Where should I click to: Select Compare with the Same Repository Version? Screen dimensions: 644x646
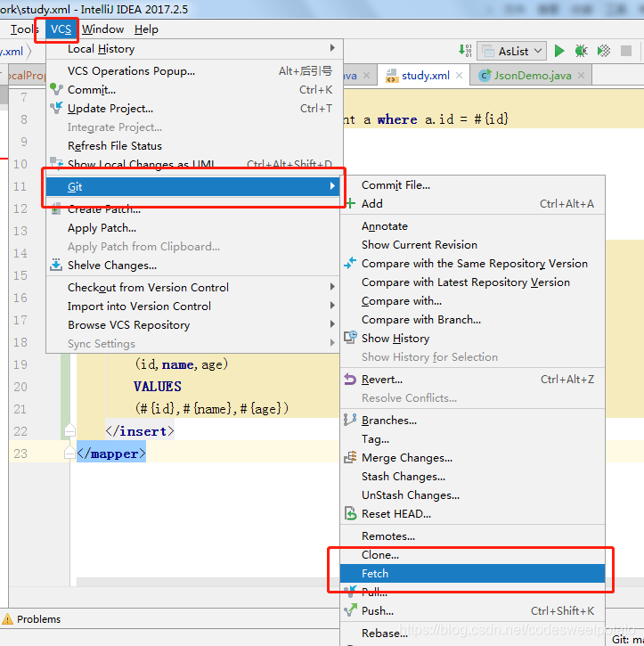pyautogui.click(x=473, y=264)
